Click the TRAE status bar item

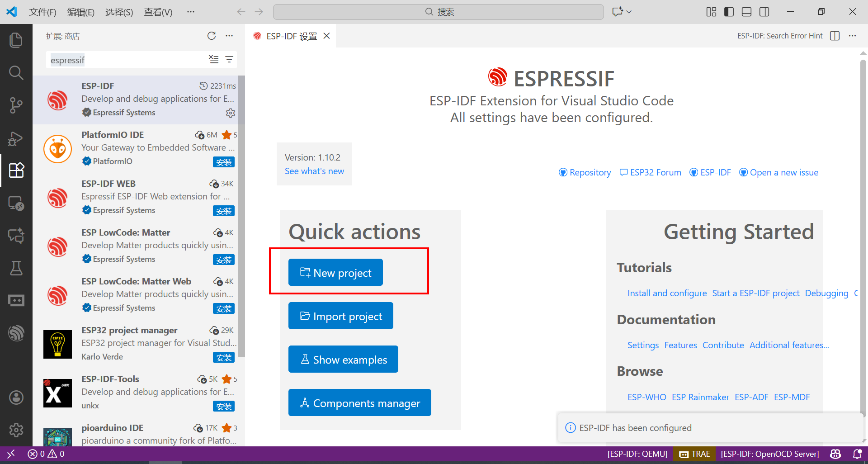point(694,454)
